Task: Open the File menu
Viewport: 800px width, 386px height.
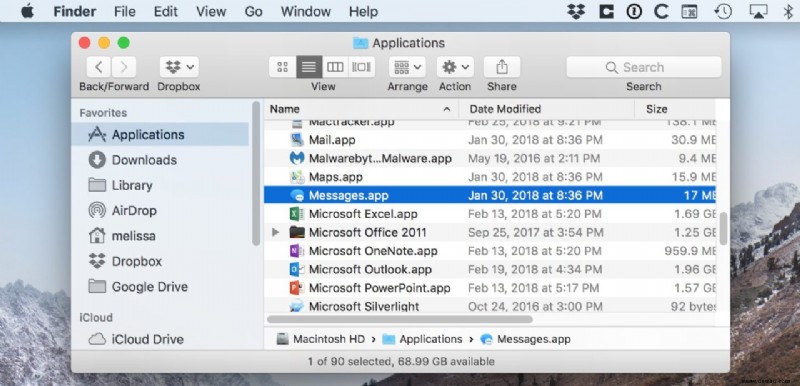Action: click(x=125, y=12)
